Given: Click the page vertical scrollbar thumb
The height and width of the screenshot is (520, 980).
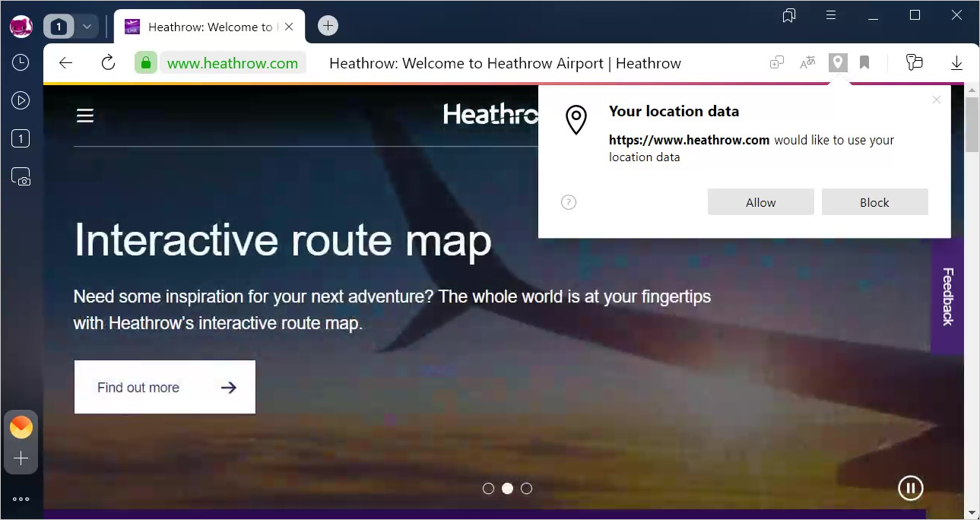Looking at the screenshot, I should point(972,125).
